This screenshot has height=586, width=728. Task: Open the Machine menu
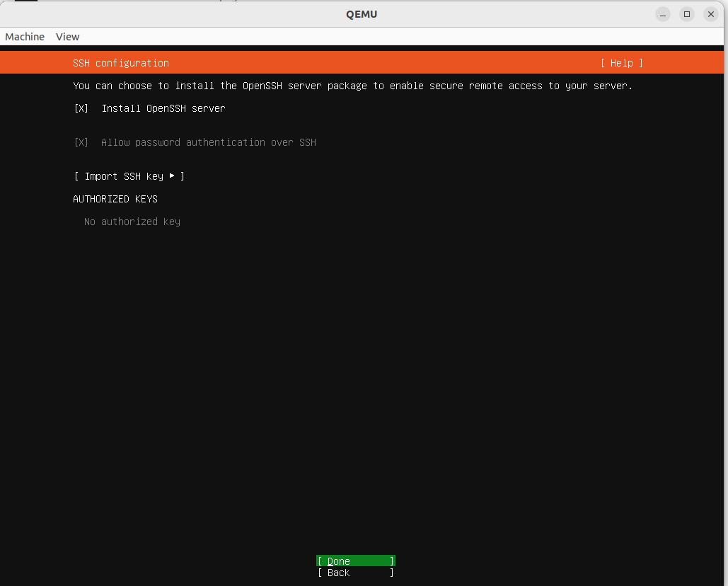pos(24,37)
